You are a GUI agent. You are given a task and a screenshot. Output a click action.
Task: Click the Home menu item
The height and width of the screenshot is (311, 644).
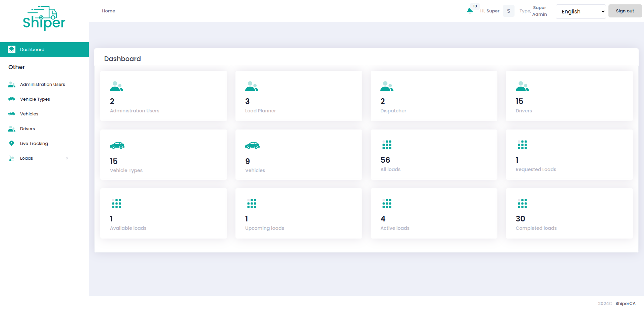point(108,11)
